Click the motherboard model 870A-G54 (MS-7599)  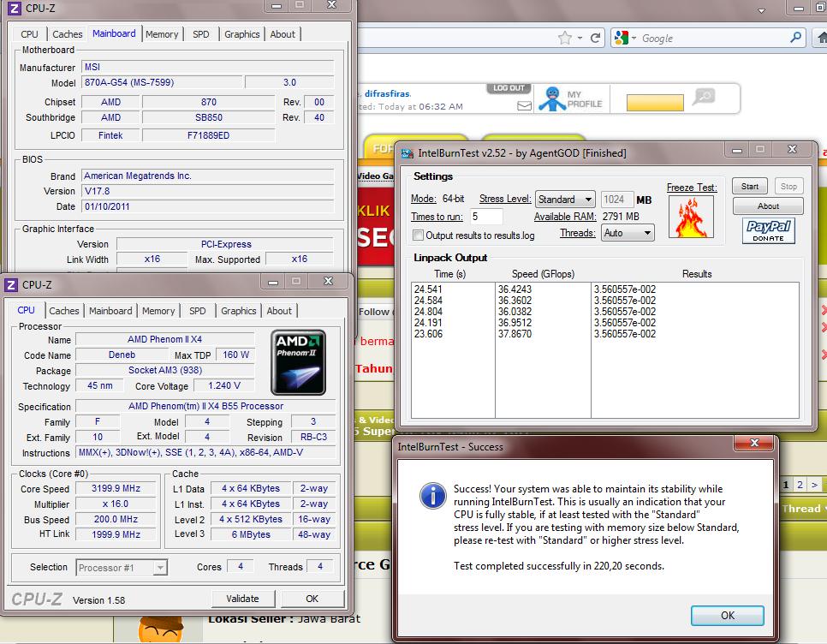pos(162,82)
